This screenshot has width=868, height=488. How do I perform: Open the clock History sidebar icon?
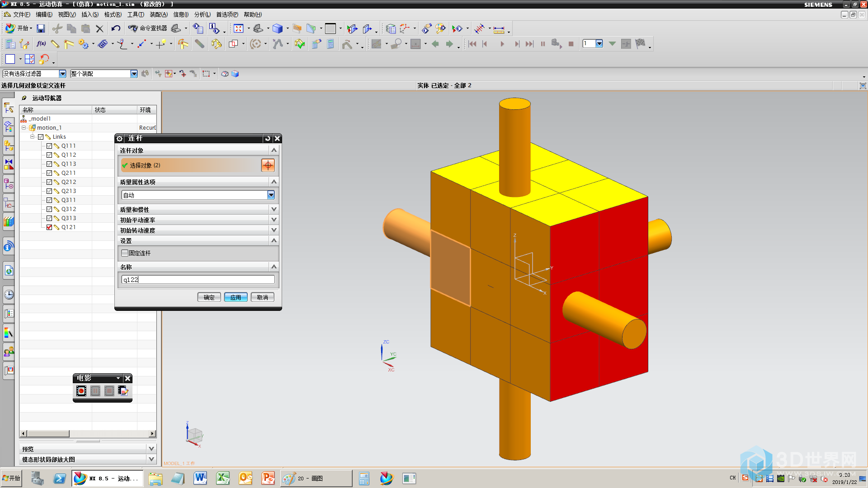(x=9, y=295)
